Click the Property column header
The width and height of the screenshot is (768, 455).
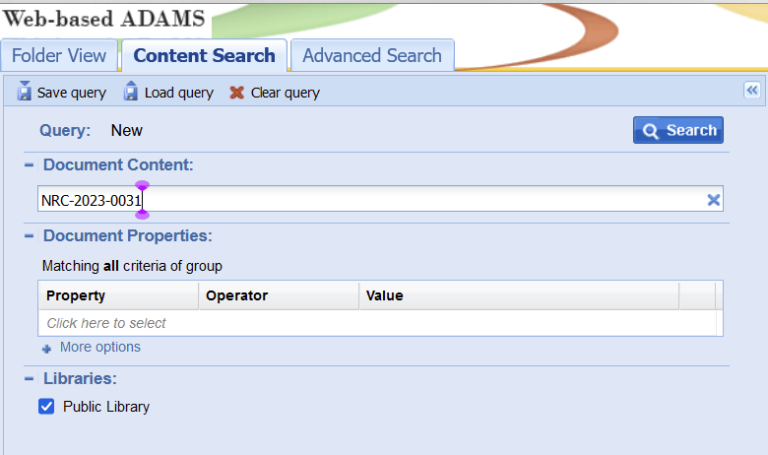pos(76,296)
